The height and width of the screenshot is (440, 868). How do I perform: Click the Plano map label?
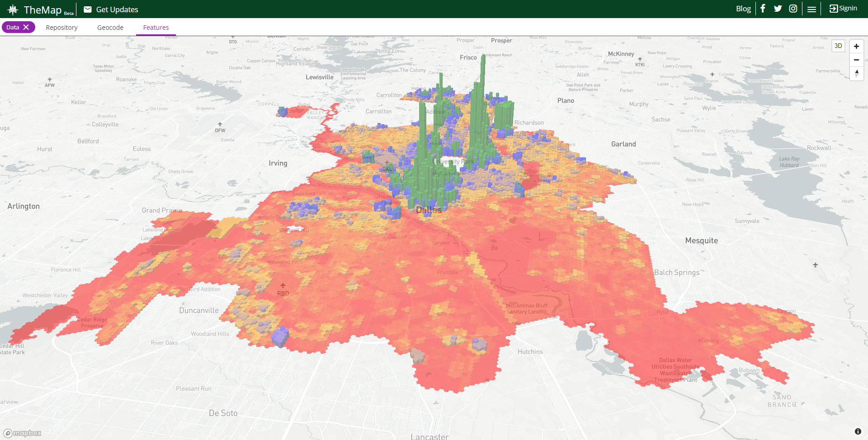pos(566,101)
